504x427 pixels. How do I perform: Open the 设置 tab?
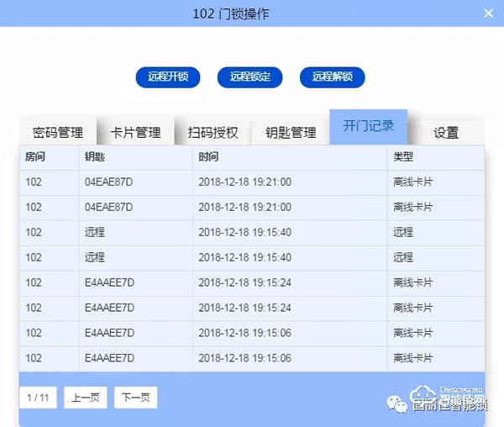[446, 132]
